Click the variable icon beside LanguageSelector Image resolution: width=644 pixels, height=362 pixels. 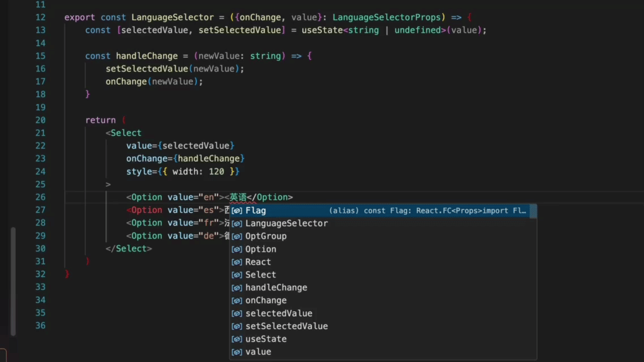point(237,223)
